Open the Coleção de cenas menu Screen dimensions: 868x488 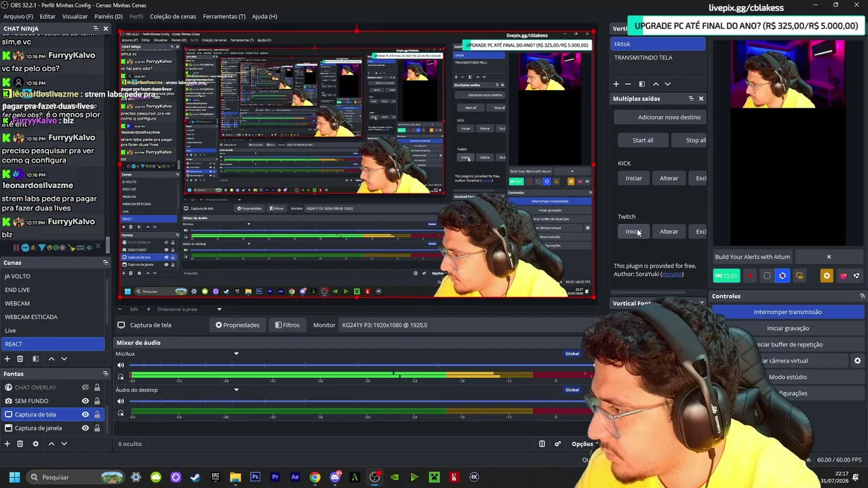(x=173, y=16)
